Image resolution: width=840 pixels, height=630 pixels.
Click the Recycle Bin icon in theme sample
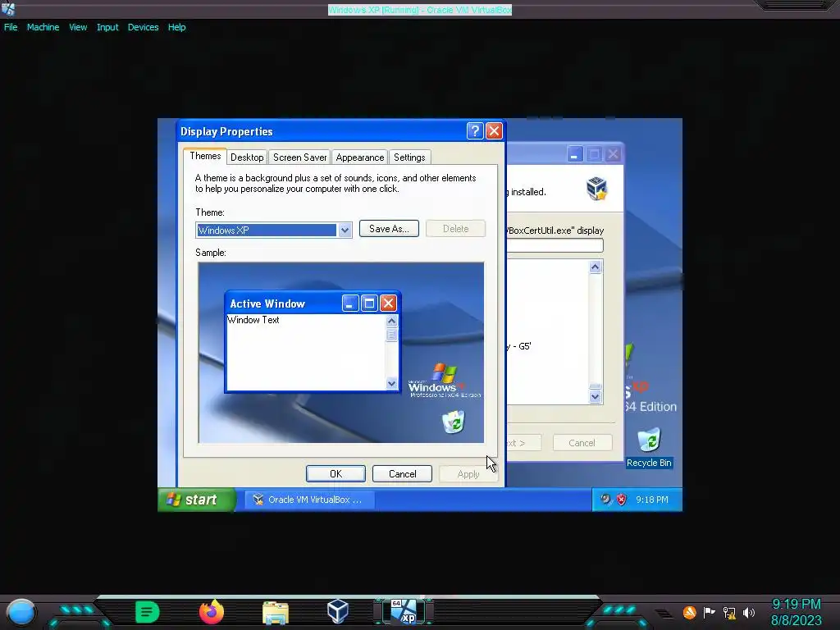tap(453, 422)
